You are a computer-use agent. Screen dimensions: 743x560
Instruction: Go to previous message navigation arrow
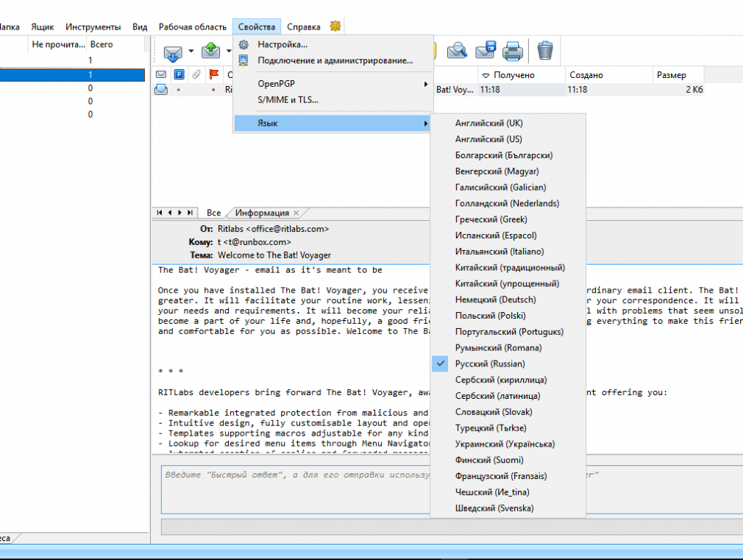(x=170, y=213)
